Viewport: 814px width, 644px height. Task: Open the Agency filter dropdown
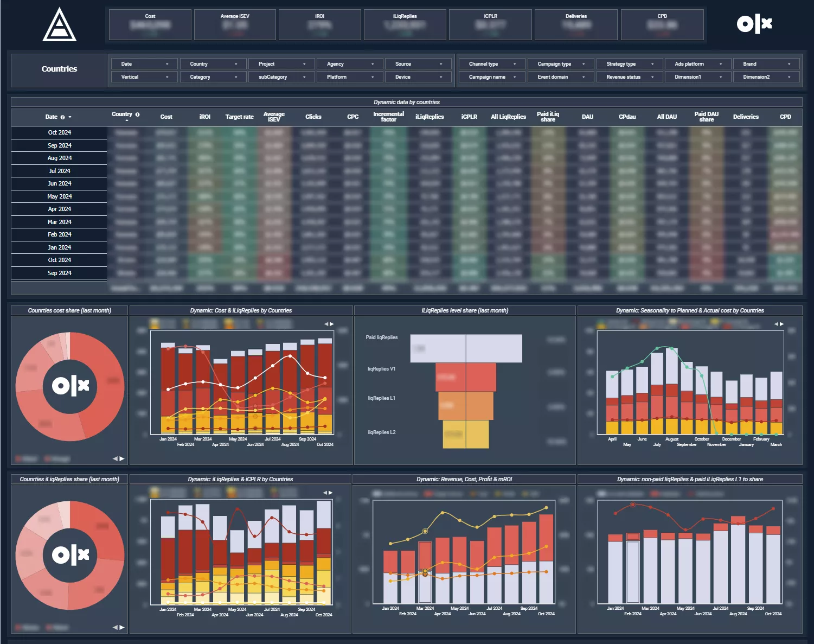[350, 64]
